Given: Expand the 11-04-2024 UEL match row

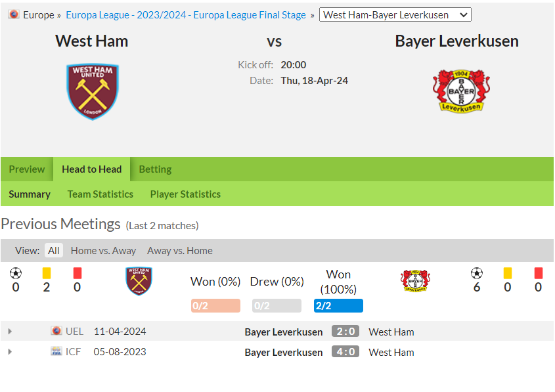Looking at the screenshot, I should pyautogui.click(x=10, y=332).
